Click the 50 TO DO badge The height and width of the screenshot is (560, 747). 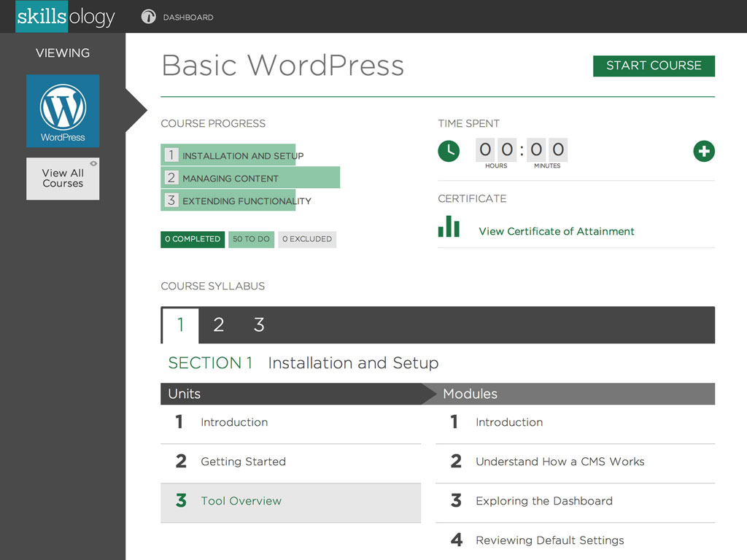[251, 239]
